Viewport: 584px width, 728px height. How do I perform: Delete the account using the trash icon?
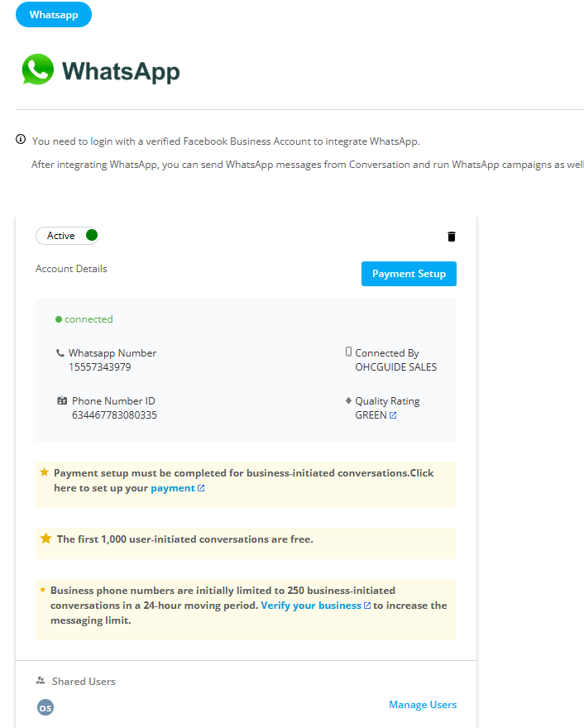click(451, 237)
